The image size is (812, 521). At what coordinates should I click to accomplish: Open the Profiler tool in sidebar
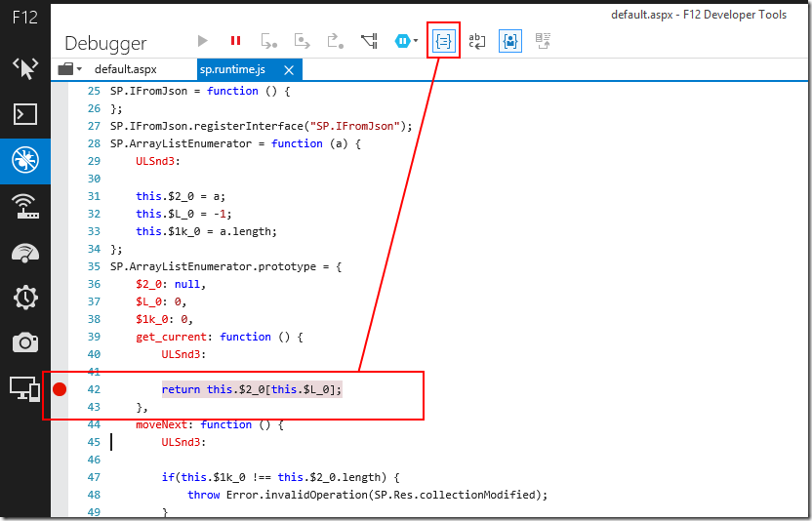click(25, 298)
